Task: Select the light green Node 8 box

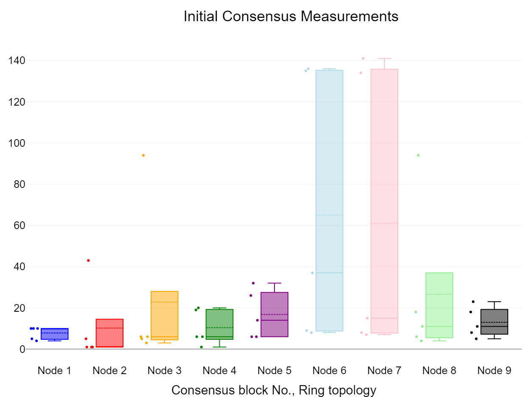Action: click(x=440, y=305)
